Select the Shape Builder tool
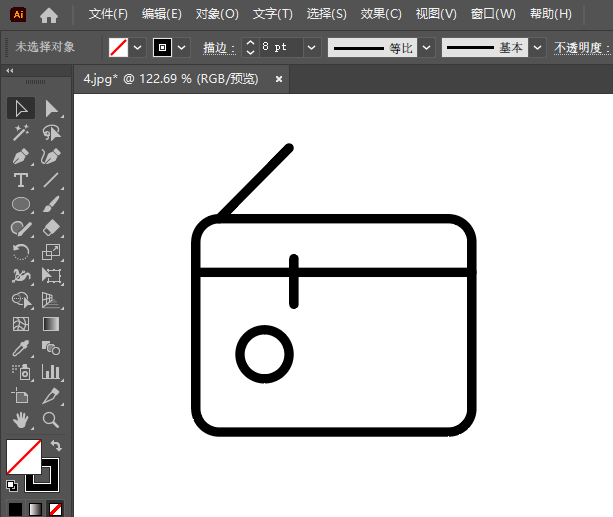The image size is (613, 517). click(21, 300)
